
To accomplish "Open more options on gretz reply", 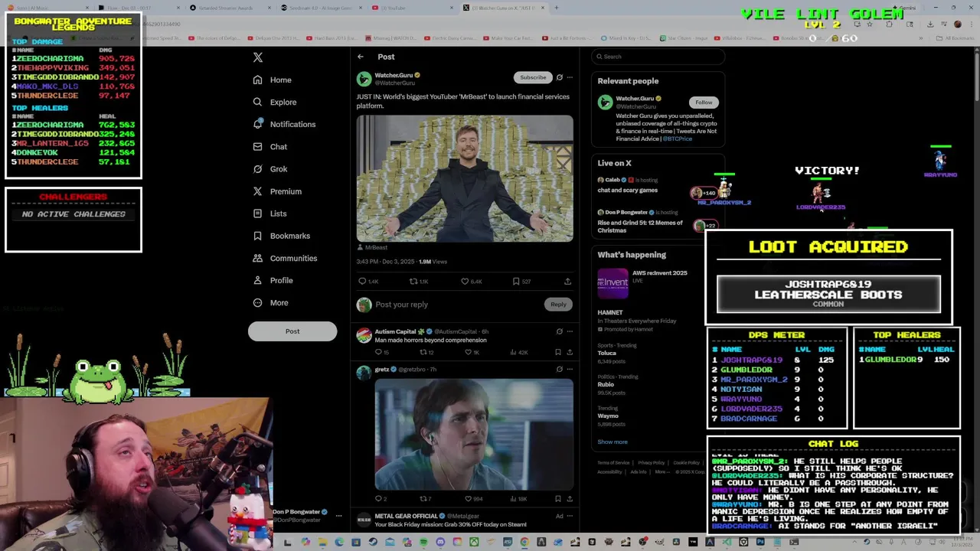I will tap(570, 369).
